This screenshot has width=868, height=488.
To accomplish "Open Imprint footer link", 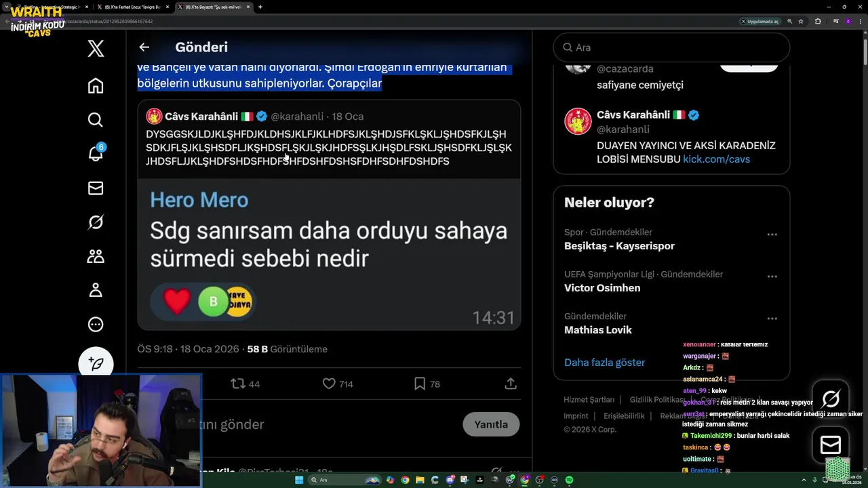I will point(576,416).
